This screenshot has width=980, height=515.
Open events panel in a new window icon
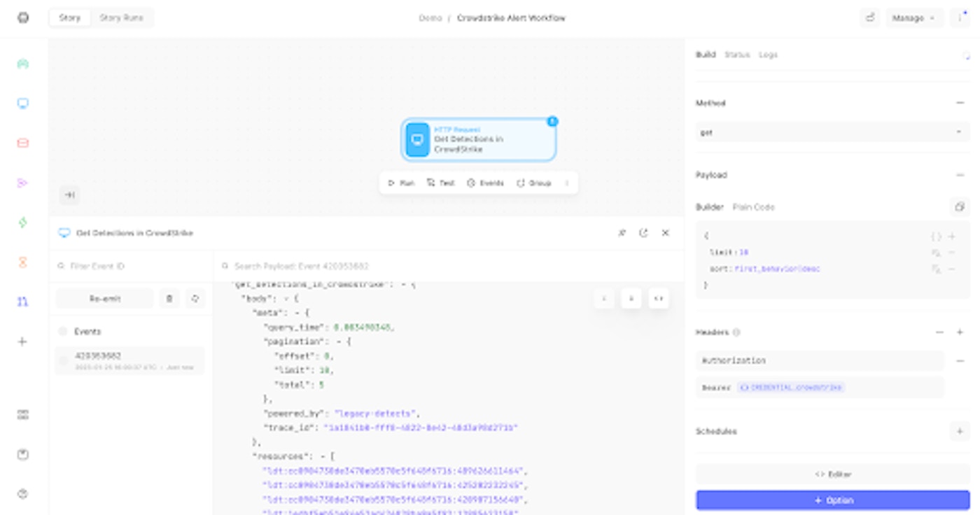643,233
